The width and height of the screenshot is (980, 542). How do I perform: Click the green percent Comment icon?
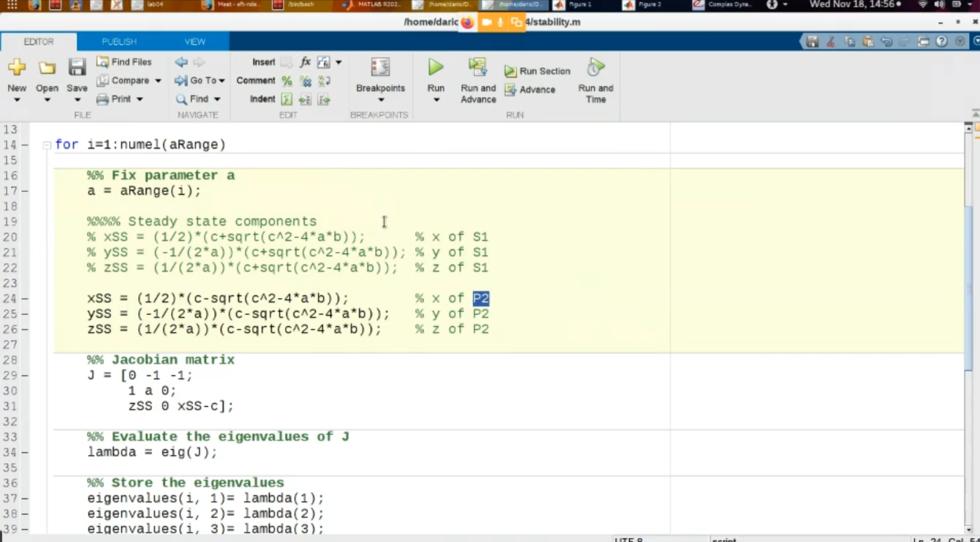[287, 81]
